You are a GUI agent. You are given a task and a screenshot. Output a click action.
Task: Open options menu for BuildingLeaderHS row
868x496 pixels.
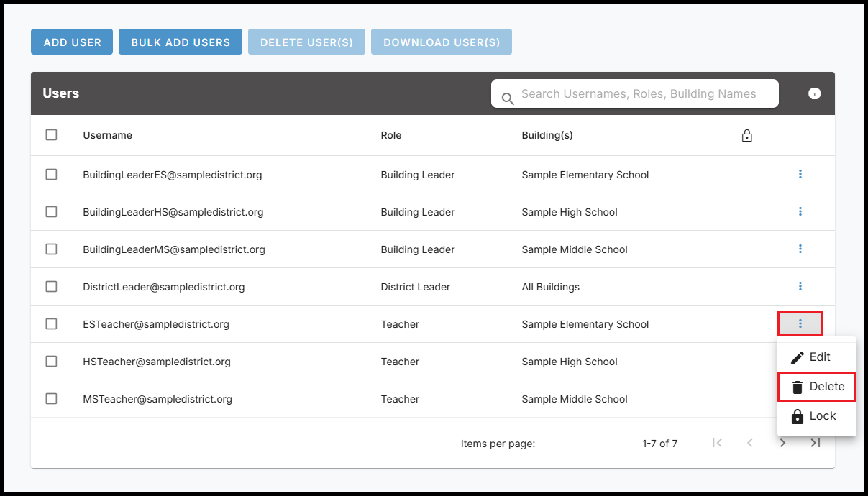pos(800,212)
